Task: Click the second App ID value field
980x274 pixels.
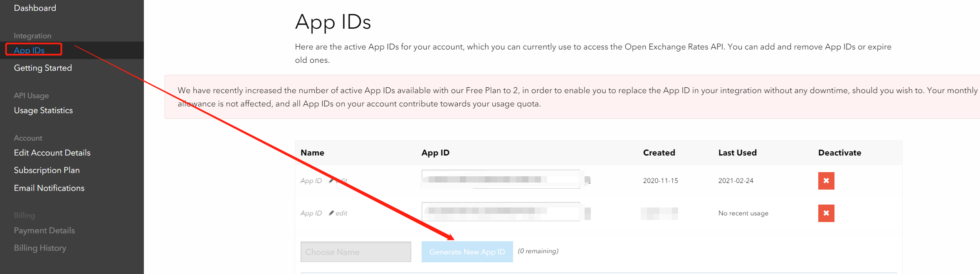Action: pos(500,211)
